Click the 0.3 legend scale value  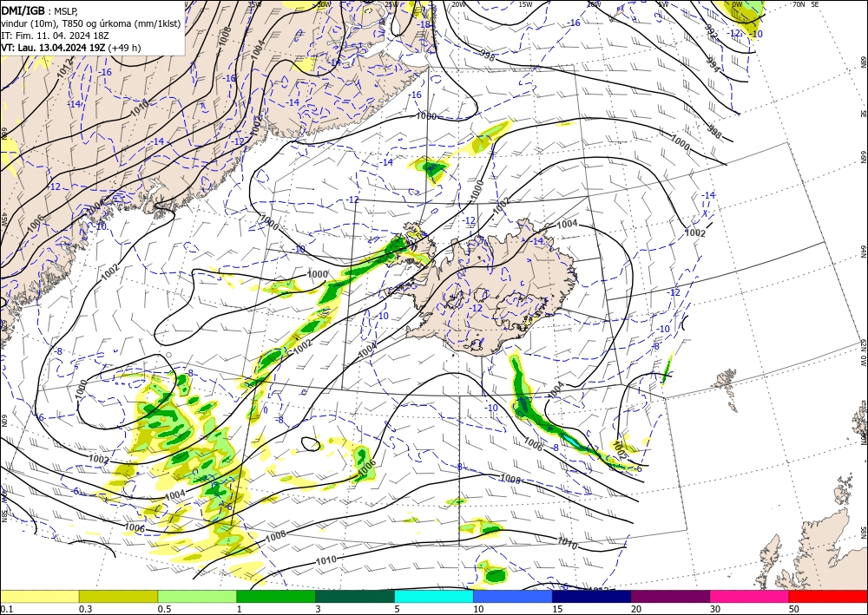(x=85, y=609)
